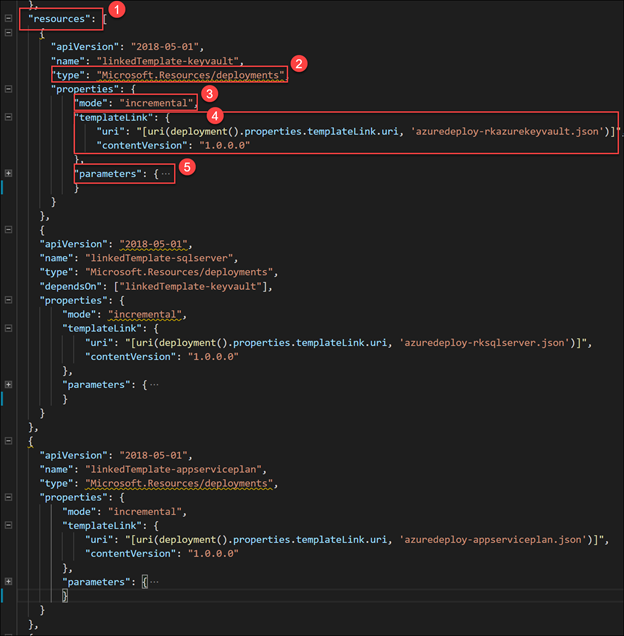This screenshot has width=624, height=636.
Task: Expand the appserviceplan "parameters" plus marker
Action: [x=9, y=581]
